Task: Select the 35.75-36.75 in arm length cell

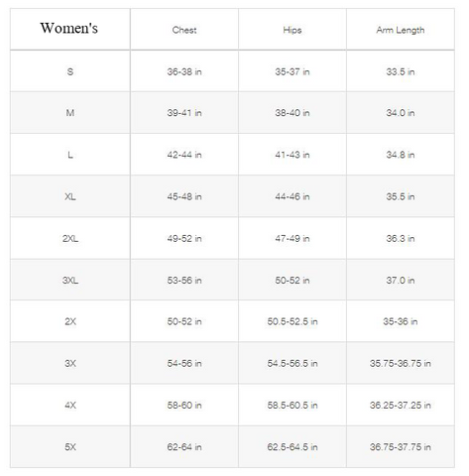Action: [x=401, y=363]
